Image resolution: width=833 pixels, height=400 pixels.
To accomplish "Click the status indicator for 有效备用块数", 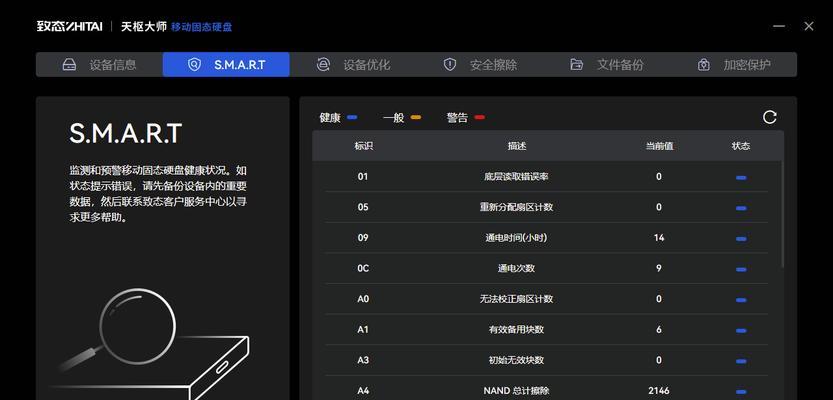I will coord(741,331).
